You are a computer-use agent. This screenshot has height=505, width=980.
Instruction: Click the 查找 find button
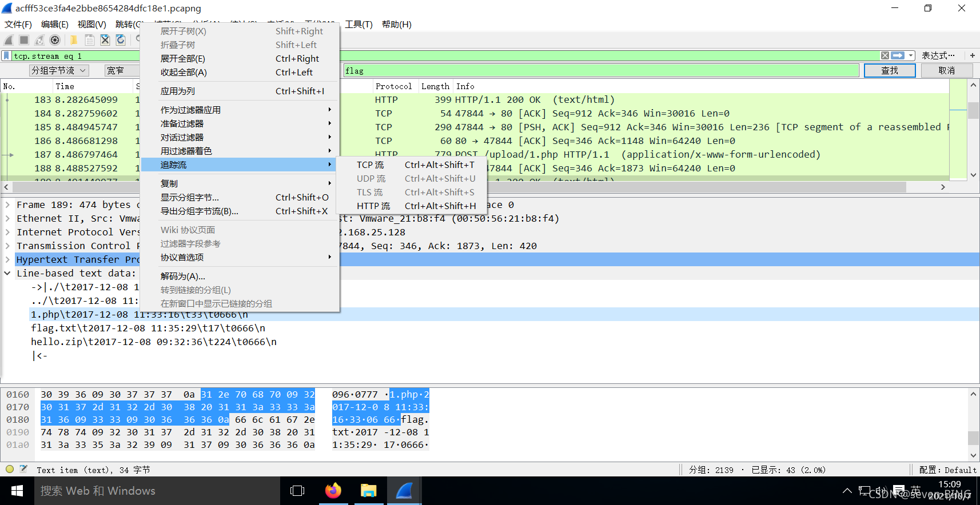point(890,70)
